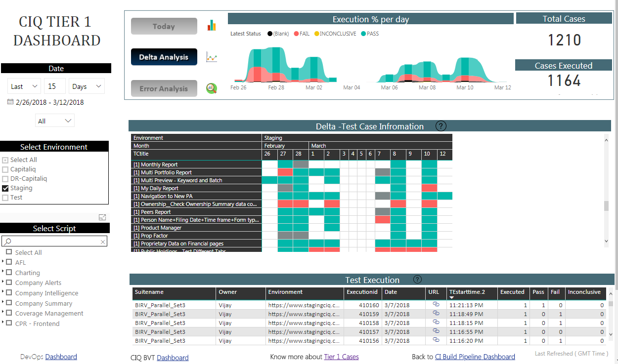Select the [1] Navigation to New PA row
The image size is (618, 364).
point(163,196)
